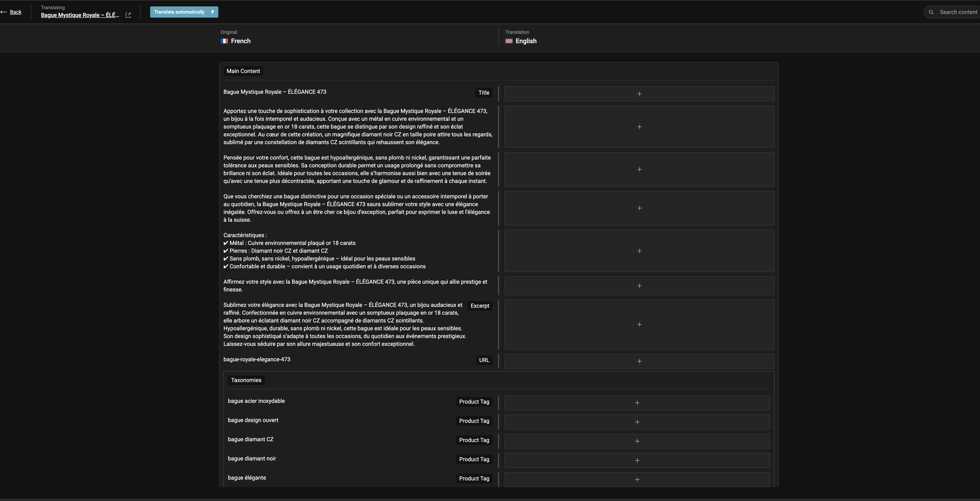This screenshot has width=980, height=501.
Task: Click the French original language label
Action: point(241,41)
